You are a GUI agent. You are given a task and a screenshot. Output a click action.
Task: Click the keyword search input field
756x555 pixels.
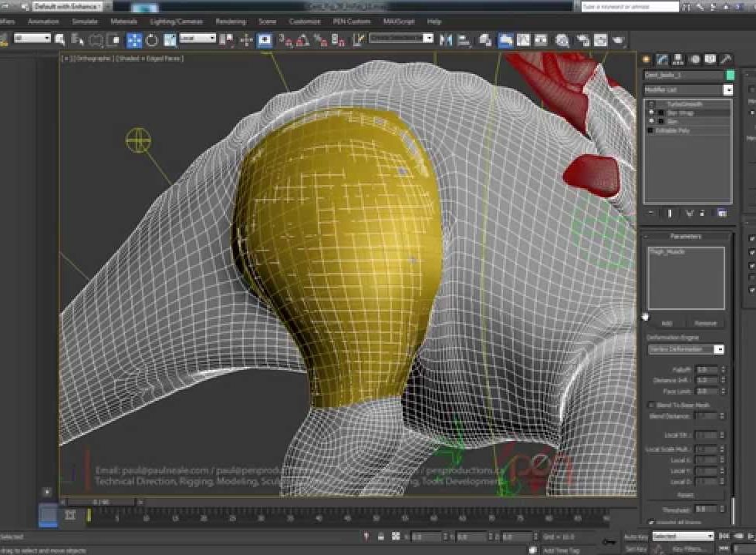629,6
